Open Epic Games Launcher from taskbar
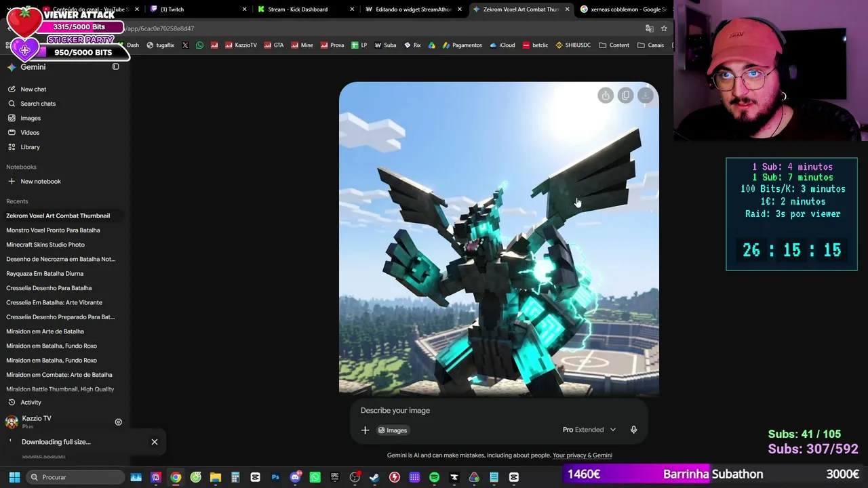 335,477
